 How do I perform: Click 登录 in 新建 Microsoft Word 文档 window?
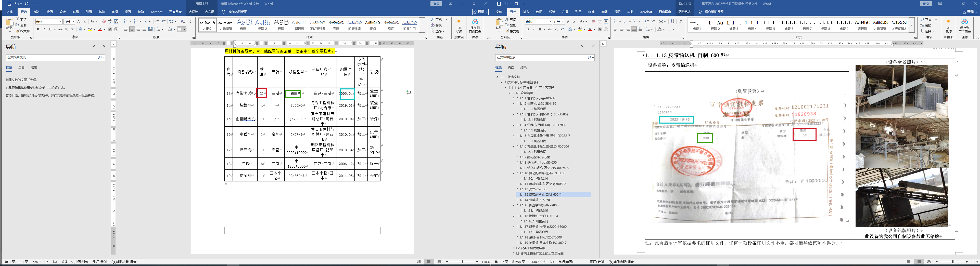[x=436, y=4]
